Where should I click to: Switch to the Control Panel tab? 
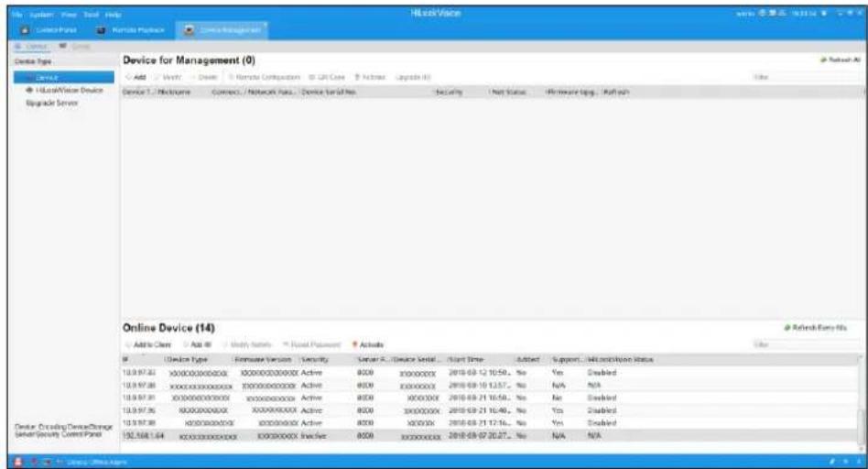pyautogui.click(x=49, y=30)
